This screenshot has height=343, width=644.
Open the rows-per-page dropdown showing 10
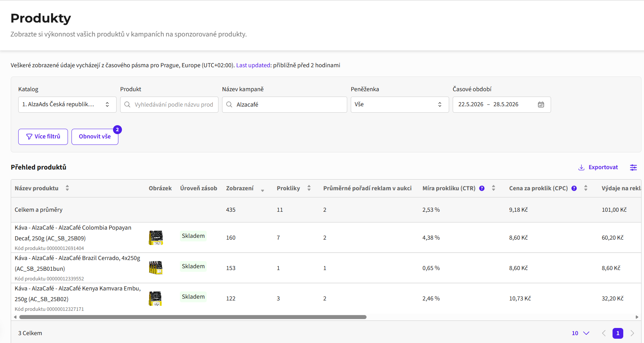580,333
